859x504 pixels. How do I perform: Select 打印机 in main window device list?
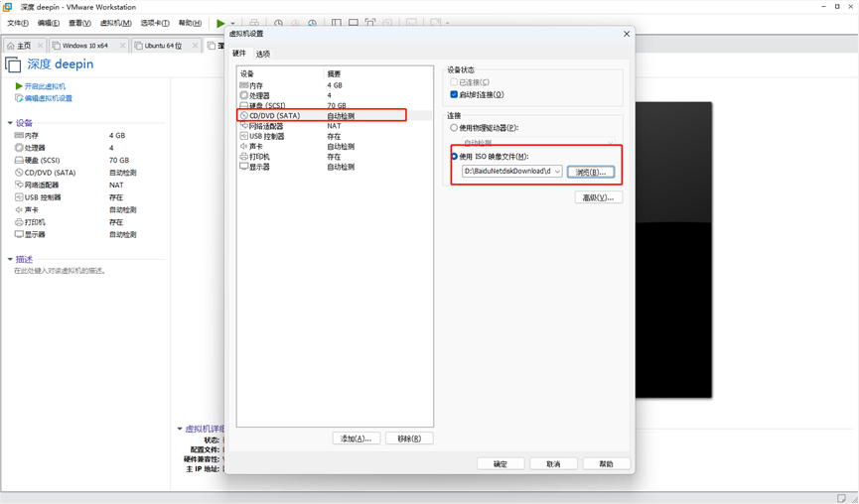coord(76,222)
